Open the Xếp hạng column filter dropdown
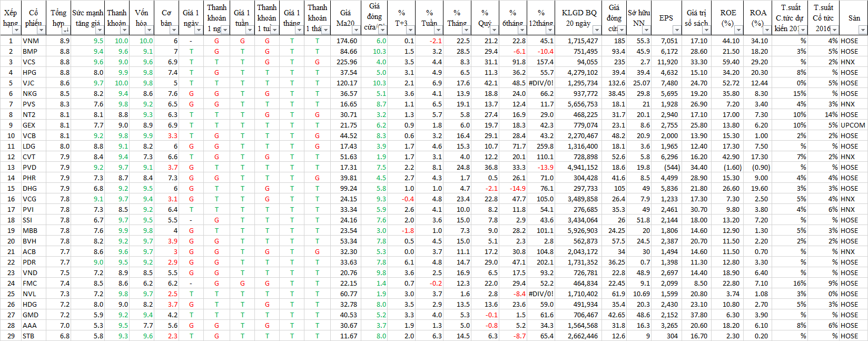The image size is (868, 341). pyautogui.click(x=16, y=30)
